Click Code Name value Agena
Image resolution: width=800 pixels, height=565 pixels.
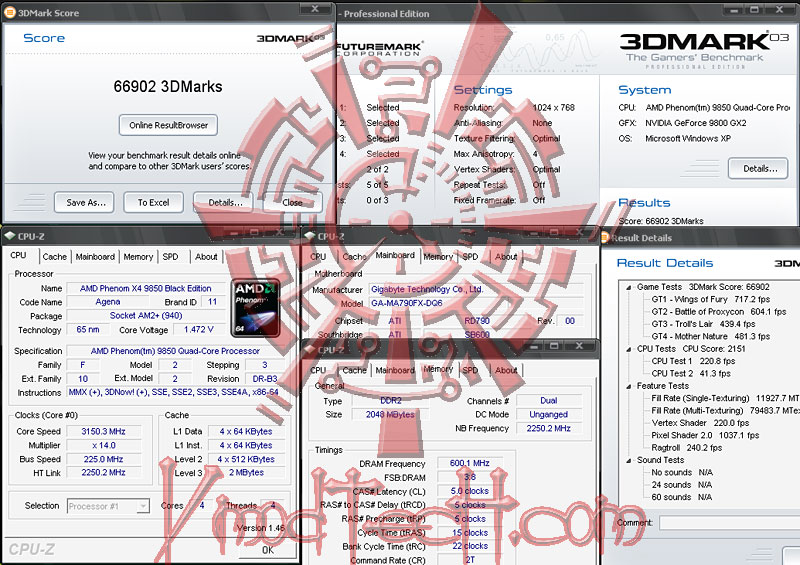tap(108, 302)
